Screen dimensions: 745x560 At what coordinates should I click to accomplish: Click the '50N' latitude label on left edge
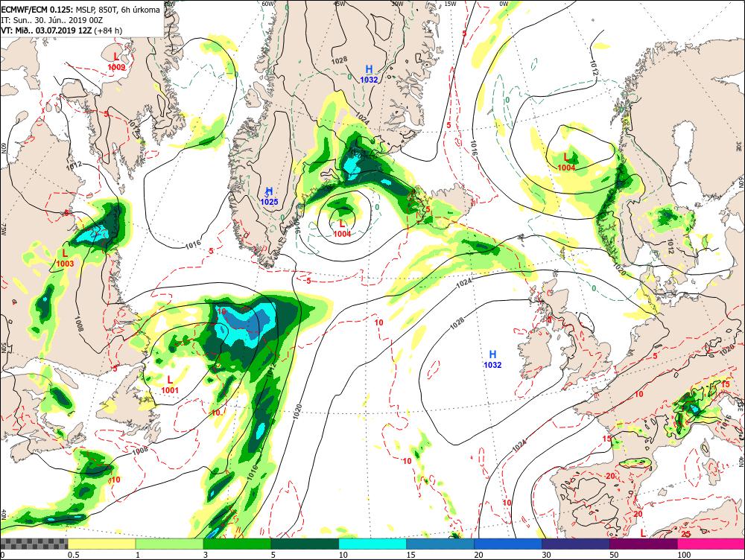[x=4, y=348]
